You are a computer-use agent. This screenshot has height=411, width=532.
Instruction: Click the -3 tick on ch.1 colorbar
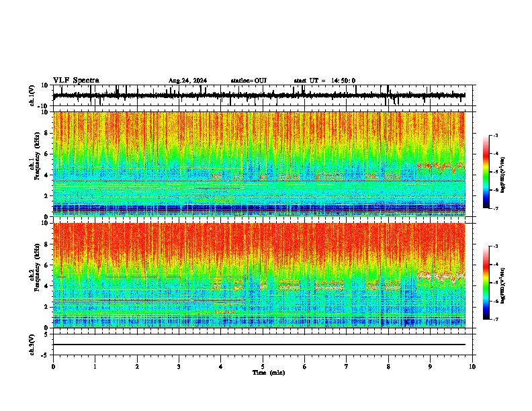tap(495, 135)
